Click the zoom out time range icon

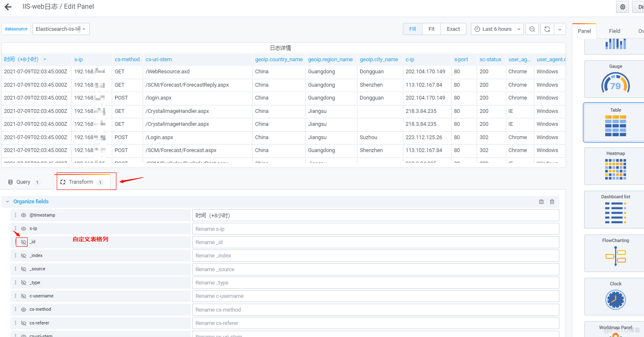532,29
